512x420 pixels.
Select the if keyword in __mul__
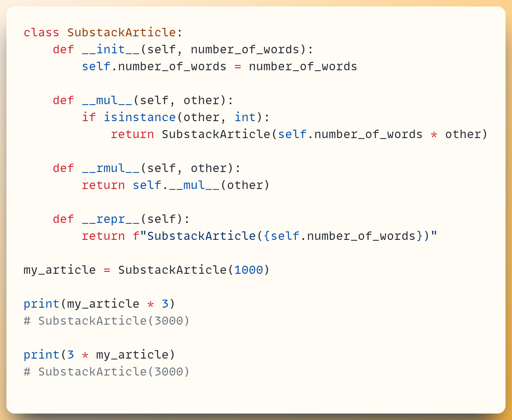(88, 117)
